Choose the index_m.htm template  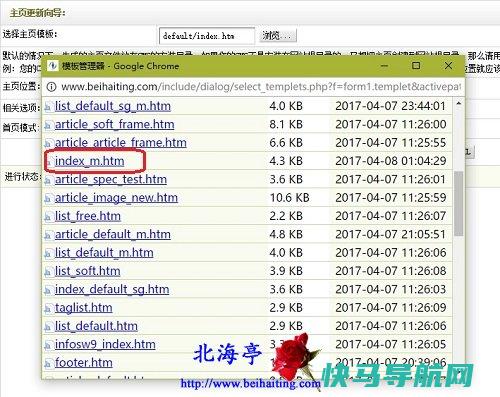pos(89,161)
